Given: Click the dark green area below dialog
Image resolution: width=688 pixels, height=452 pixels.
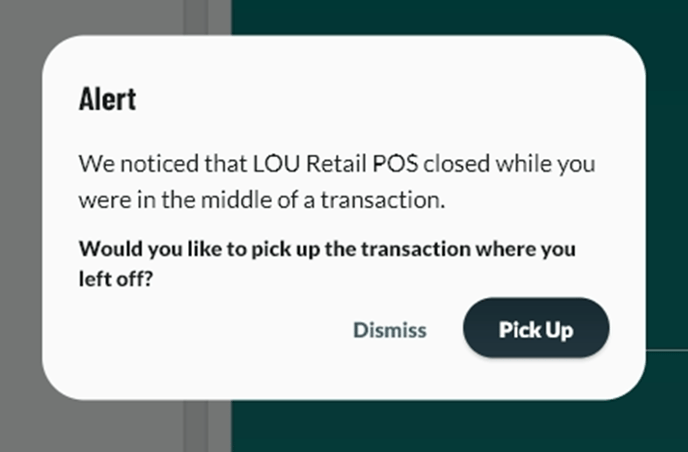Looking at the screenshot, I should coord(450,428).
